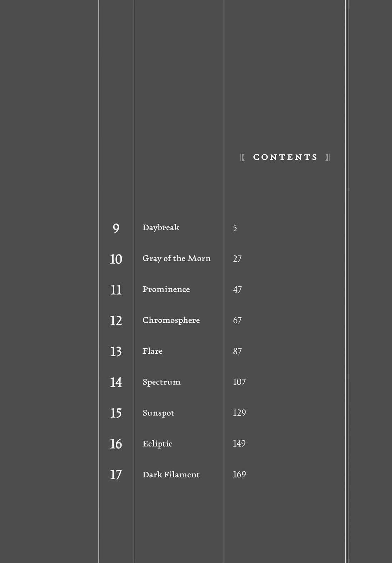This screenshot has height=563, width=392.
Task: Select chapter number 14
Action: [116, 382]
